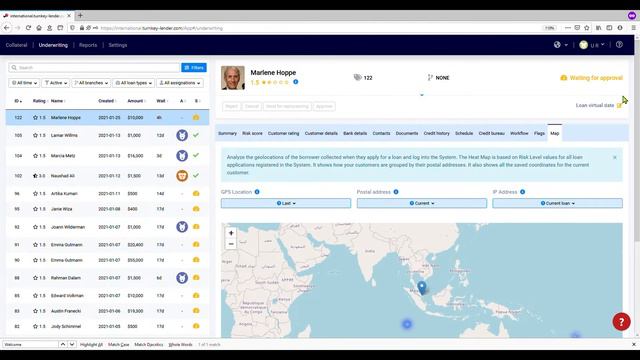Image resolution: width=640 pixels, height=360 pixels.
Task: Click yellow status icon in Marlene Hoppe row
Action: click(x=196, y=118)
